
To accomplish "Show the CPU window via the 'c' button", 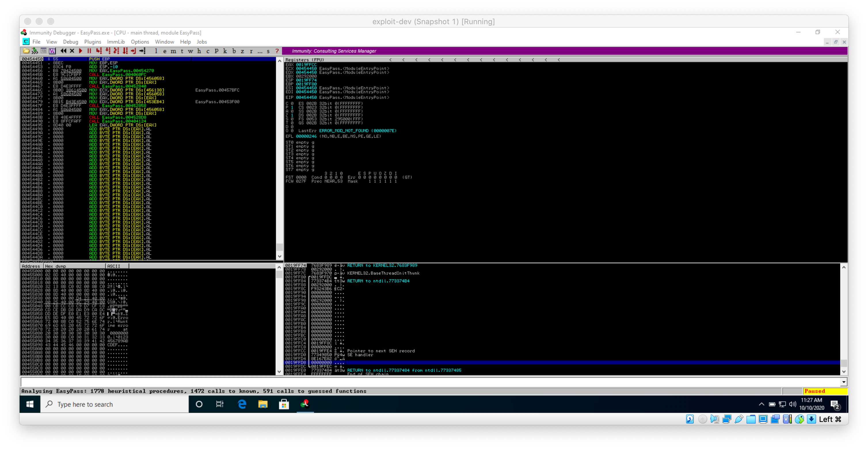I will point(208,51).
